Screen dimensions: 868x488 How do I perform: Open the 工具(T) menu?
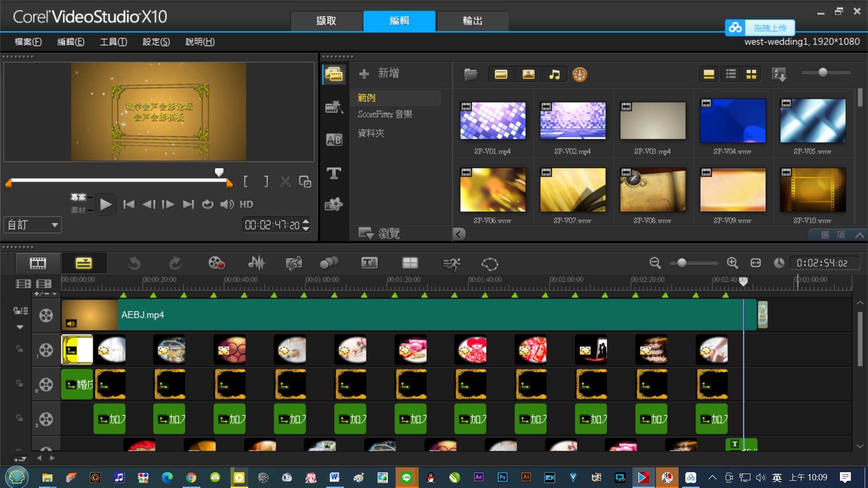point(113,42)
